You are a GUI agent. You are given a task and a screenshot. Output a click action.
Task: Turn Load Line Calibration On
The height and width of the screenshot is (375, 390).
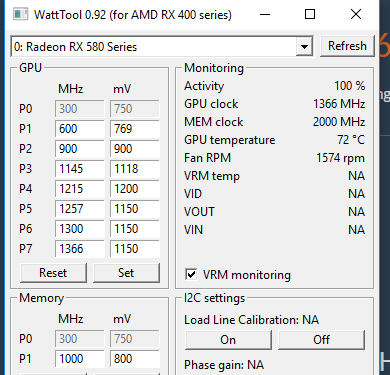(228, 340)
